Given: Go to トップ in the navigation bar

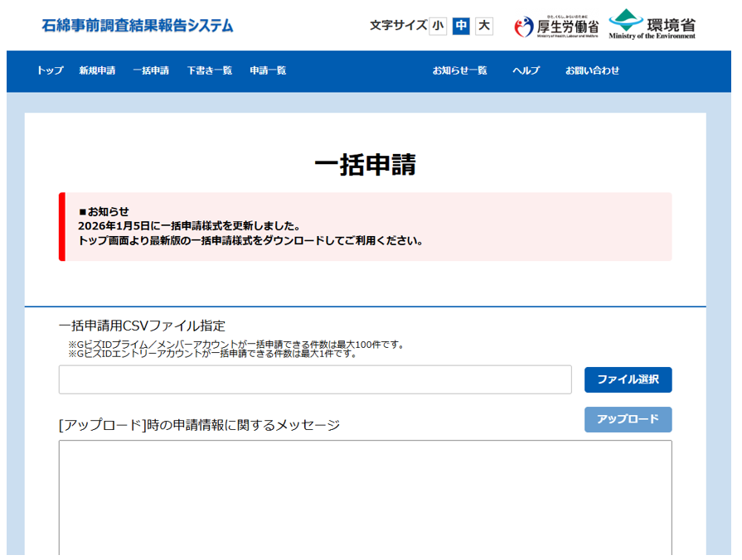Looking at the screenshot, I should (50, 70).
